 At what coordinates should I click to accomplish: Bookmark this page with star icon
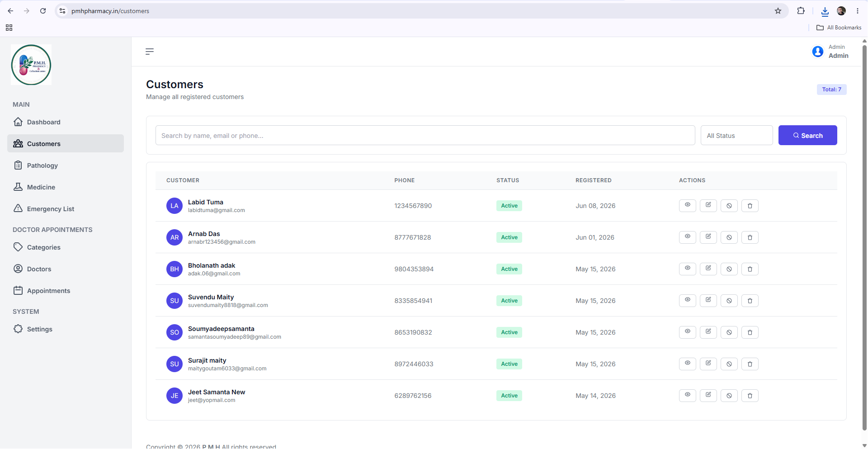[x=778, y=11]
